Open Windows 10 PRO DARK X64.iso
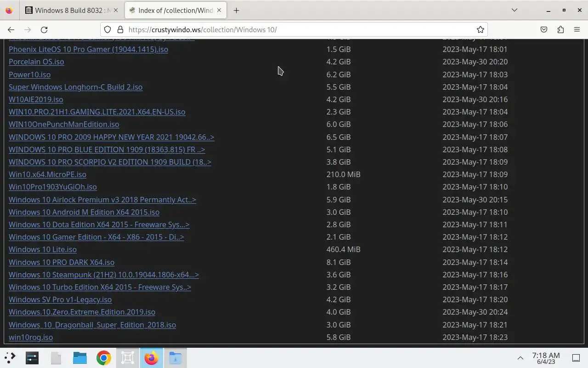 (x=62, y=262)
